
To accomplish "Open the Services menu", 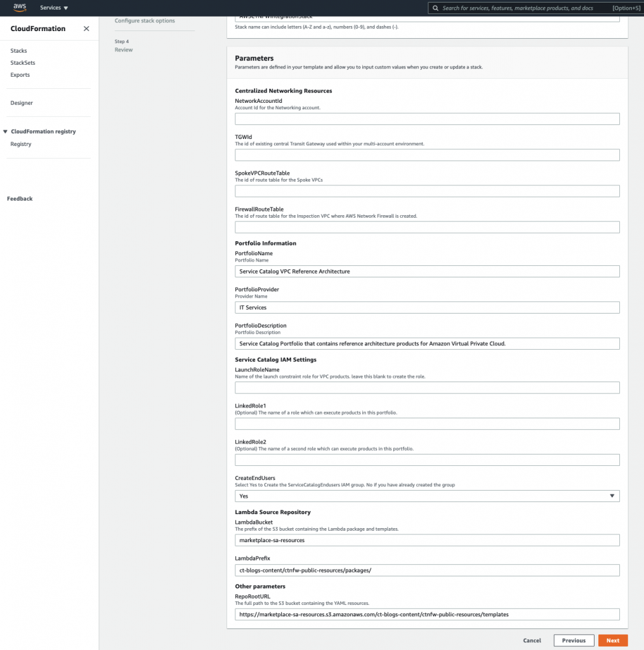I will [53, 8].
